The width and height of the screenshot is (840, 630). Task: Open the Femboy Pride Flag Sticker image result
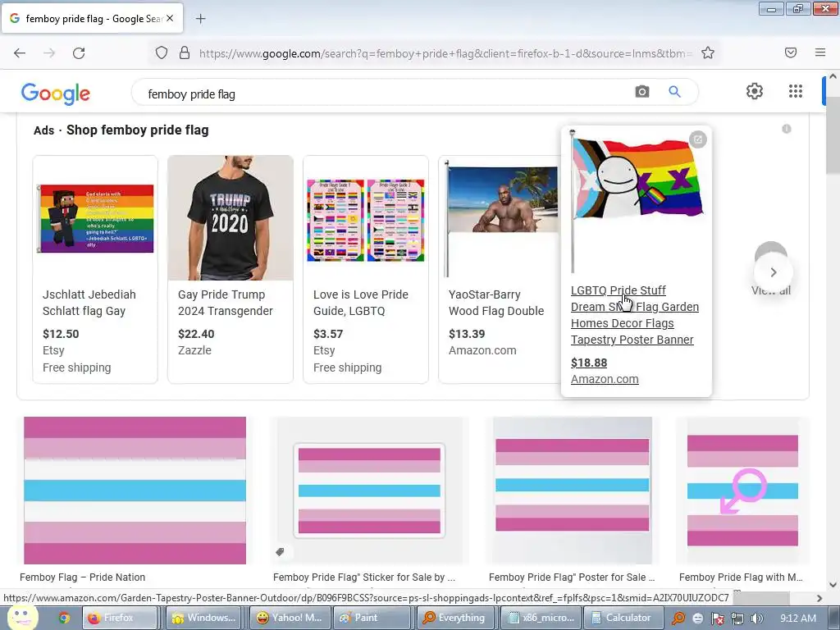click(x=369, y=491)
